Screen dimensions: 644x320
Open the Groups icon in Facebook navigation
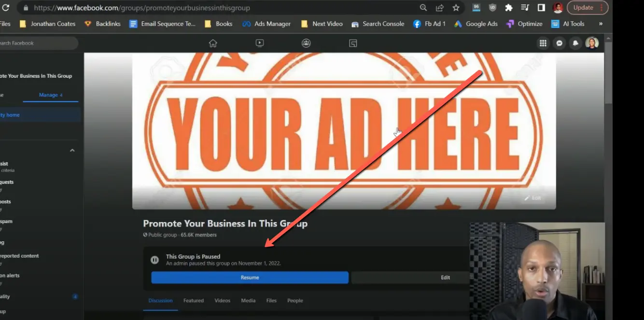pyautogui.click(x=306, y=43)
